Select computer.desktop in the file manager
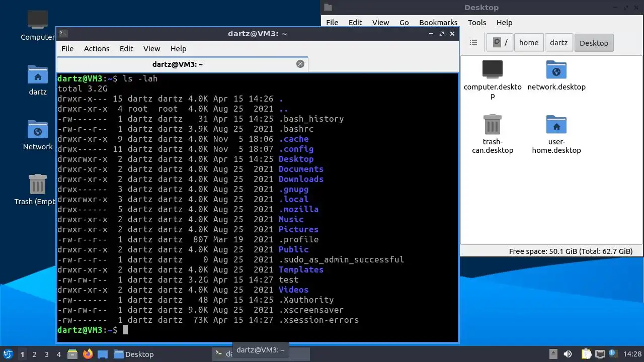Image resolution: width=644 pixels, height=362 pixels. (x=493, y=79)
